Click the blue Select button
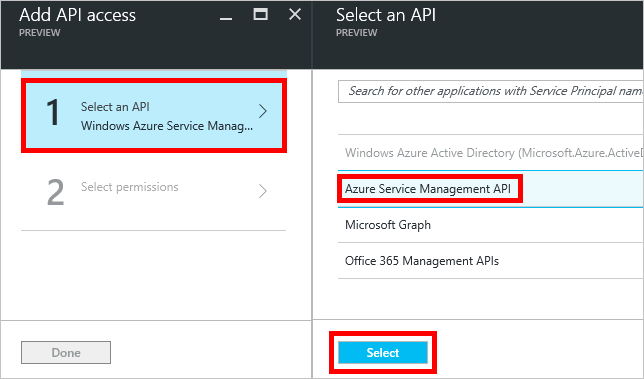 click(x=383, y=352)
